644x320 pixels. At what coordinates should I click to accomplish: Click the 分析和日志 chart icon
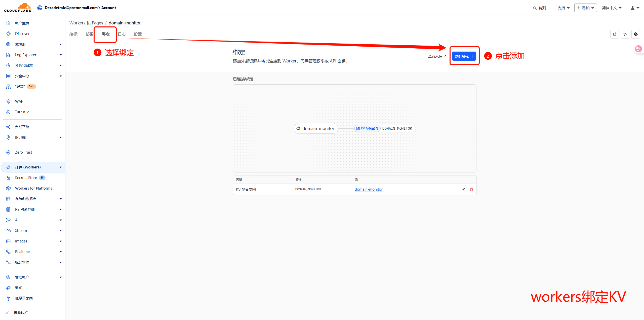(x=8, y=65)
